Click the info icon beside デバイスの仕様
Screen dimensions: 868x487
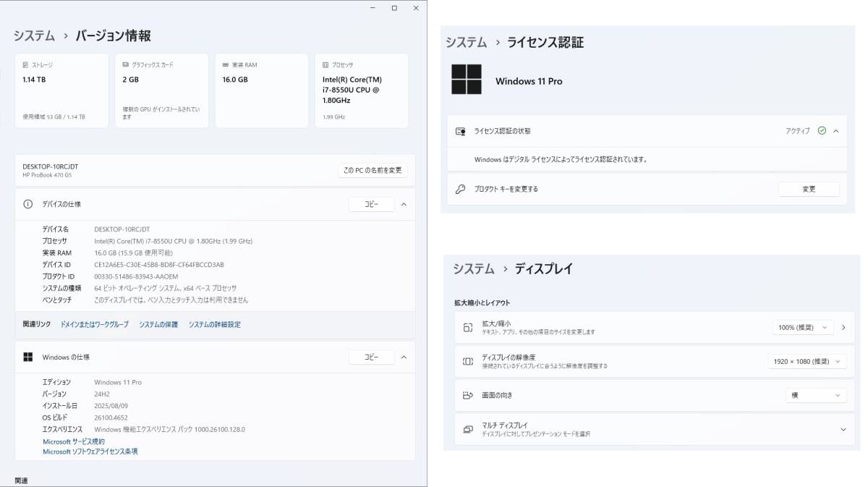pos(27,204)
